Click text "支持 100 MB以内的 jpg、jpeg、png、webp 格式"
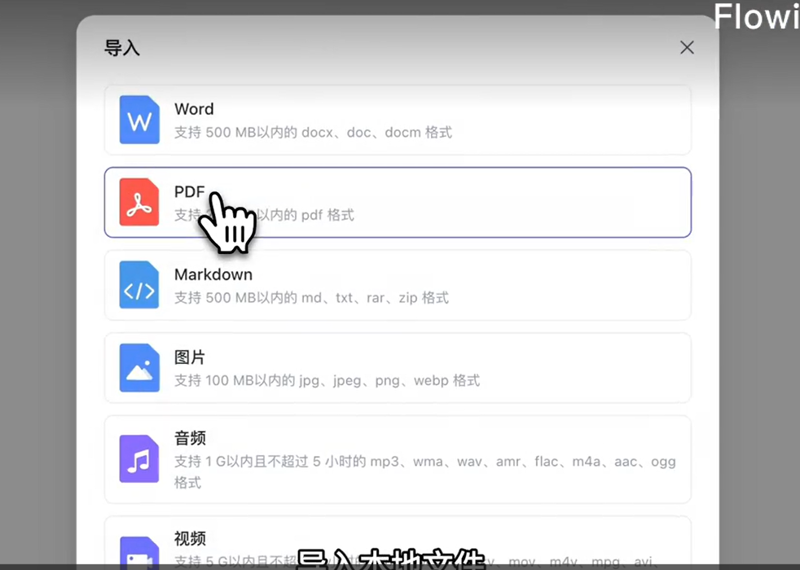Screen dimensions: 800x570 point(327,381)
